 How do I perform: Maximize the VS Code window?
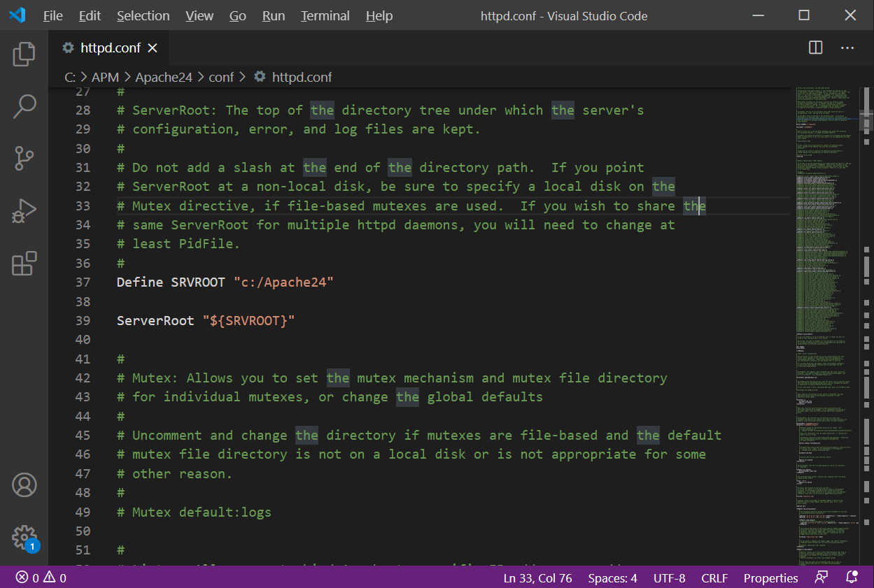click(x=804, y=15)
